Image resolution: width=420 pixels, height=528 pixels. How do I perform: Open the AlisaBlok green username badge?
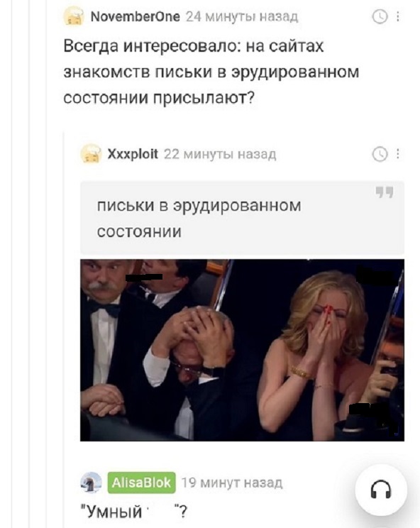[x=142, y=483]
